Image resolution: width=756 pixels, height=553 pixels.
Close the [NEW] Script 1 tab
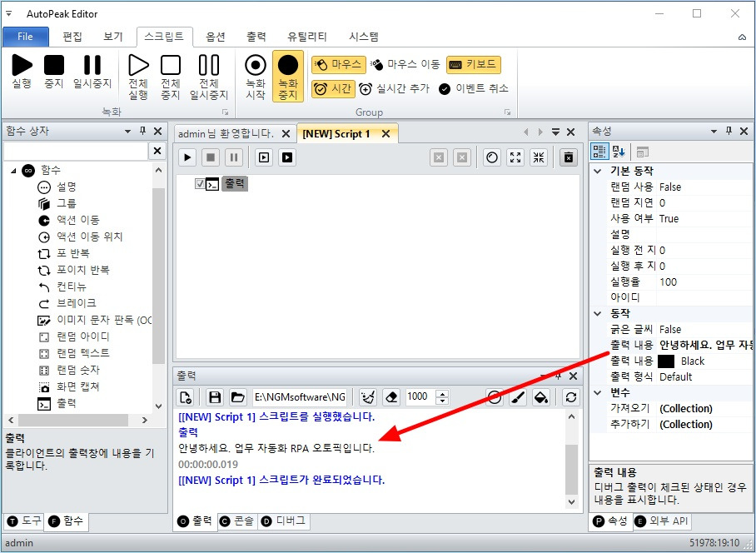pyautogui.click(x=385, y=134)
